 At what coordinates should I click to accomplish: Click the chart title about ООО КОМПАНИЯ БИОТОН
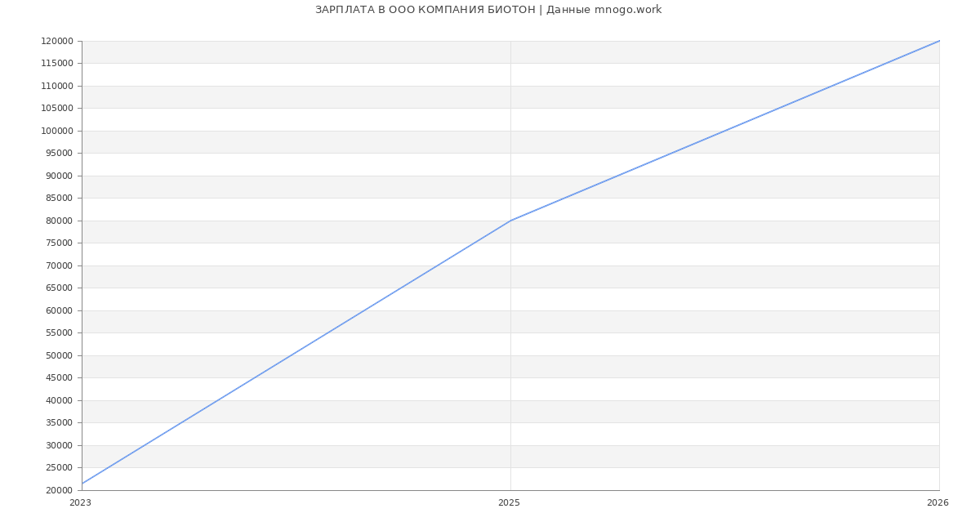coord(488,10)
